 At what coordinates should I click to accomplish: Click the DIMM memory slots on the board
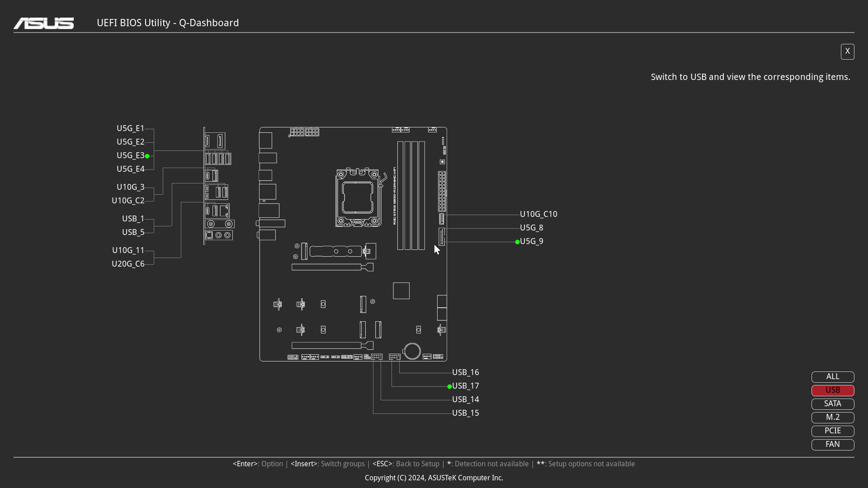click(x=411, y=196)
